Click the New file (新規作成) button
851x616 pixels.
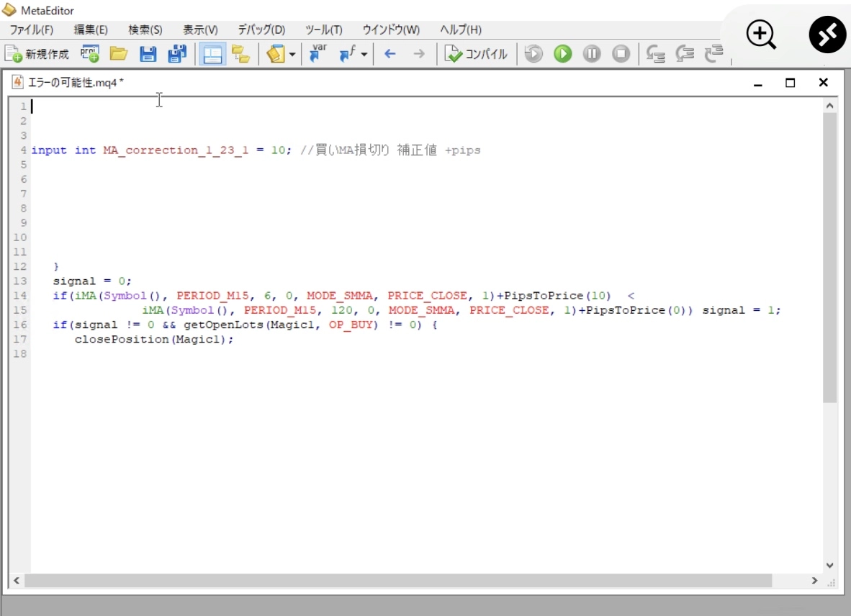pos(37,54)
